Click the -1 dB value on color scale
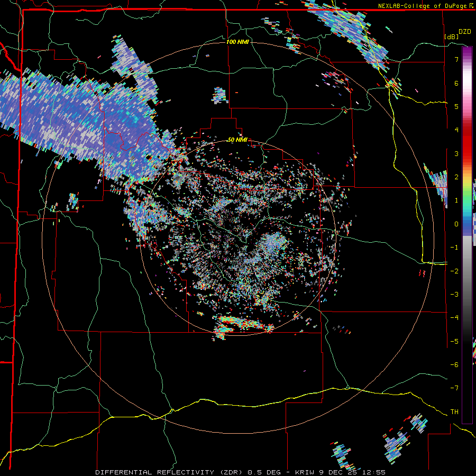Viewport: 476px width, 476px height. pyautogui.click(x=454, y=248)
